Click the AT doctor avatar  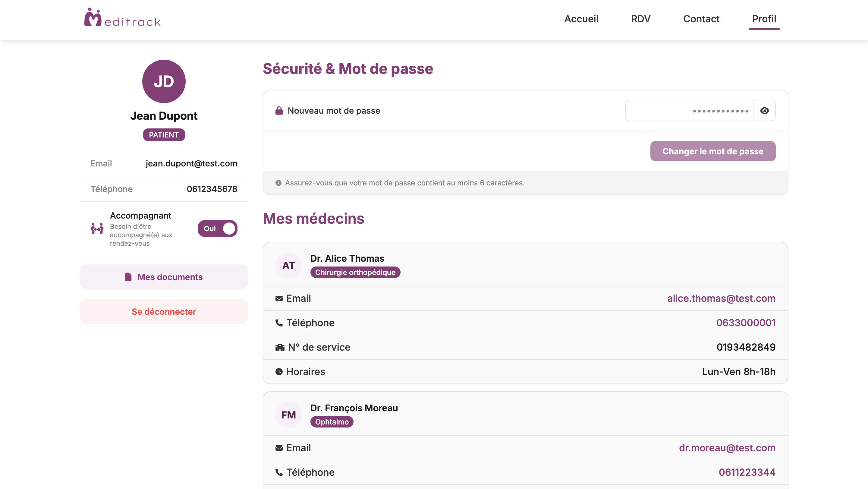pos(288,265)
